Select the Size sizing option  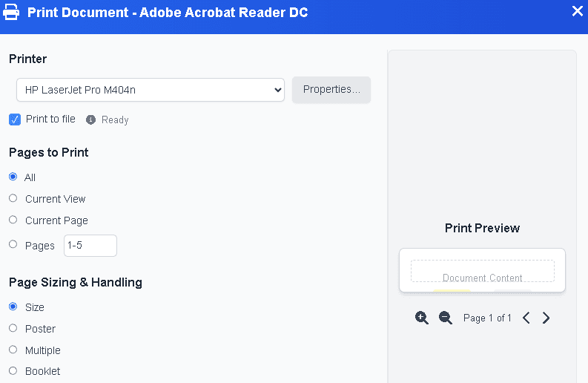pos(13,307)
